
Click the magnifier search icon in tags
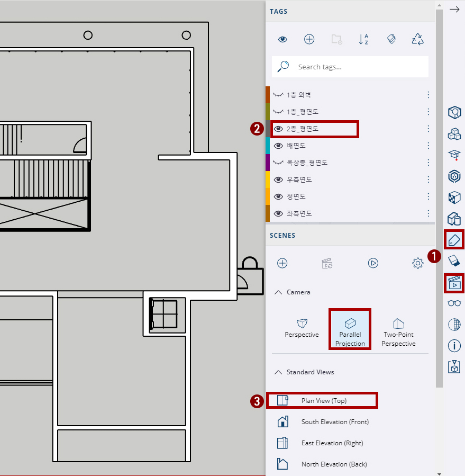(284, 67)
